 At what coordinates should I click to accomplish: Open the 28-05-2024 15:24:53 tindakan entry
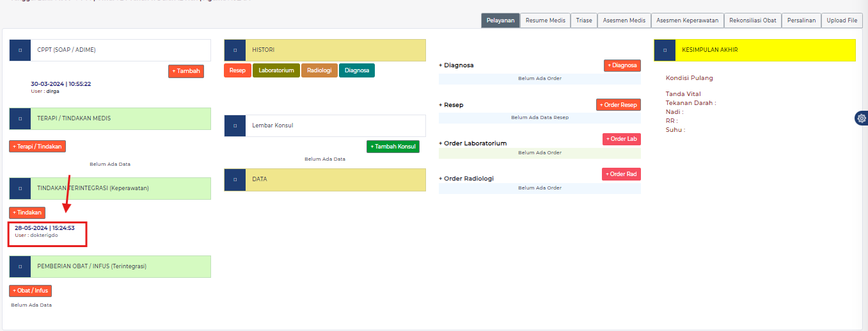point(45,228)
